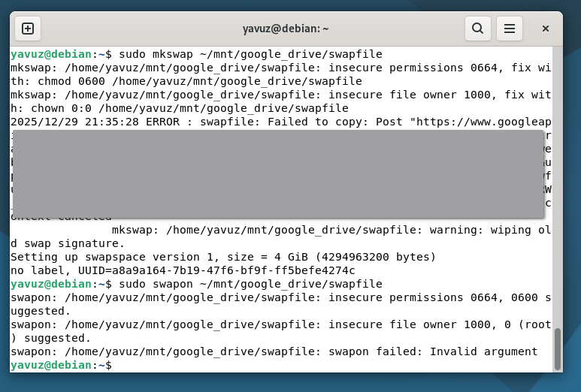Click the sudo swapon command line
This screenshot has width=581, height=392.
click(248, 284)
